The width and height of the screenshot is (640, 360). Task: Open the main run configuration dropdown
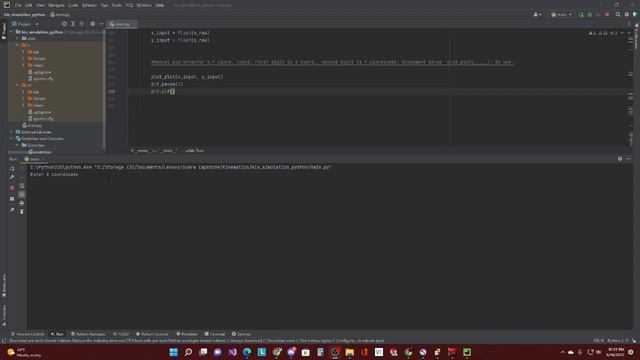[x=561, y=15]
